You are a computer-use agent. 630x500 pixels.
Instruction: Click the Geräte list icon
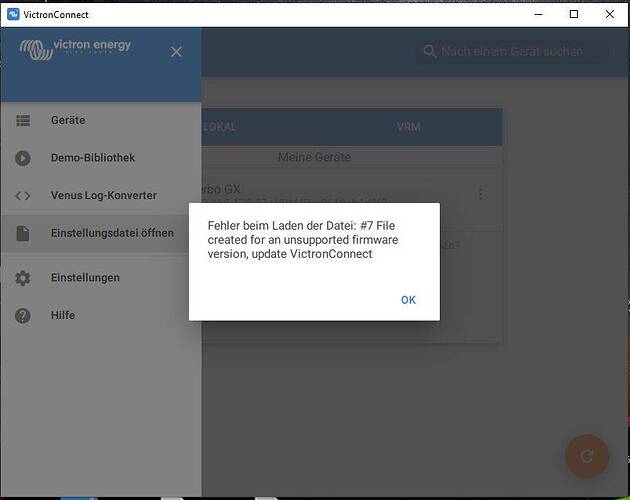[23, 120]
